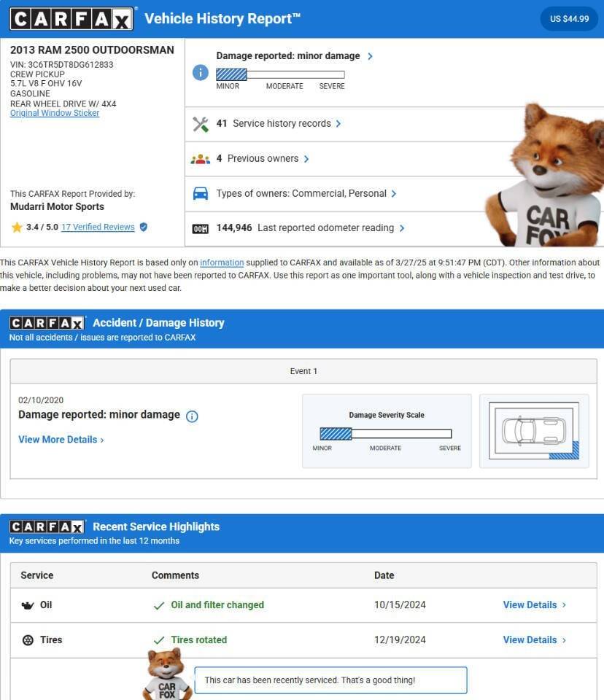Click the 10/15/2024 date cell
This screenshot has width=604, height=700.
click(x=400, y=605)
